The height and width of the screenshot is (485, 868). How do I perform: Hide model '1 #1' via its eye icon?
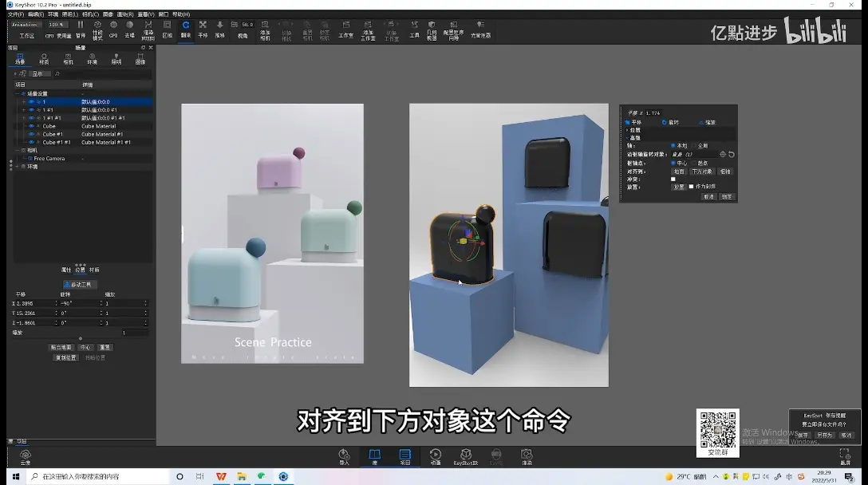pyautogui.click(x=31, y=109)
